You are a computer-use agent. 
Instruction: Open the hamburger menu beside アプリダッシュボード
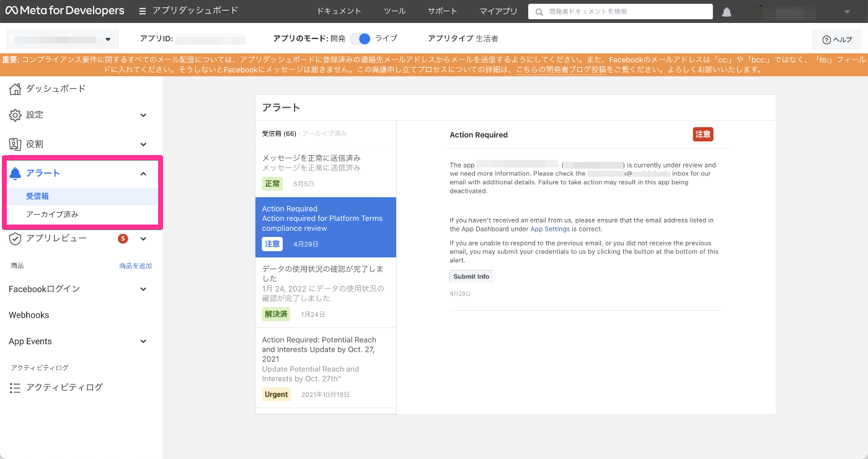pyautogui.click(x=143, y=11)
